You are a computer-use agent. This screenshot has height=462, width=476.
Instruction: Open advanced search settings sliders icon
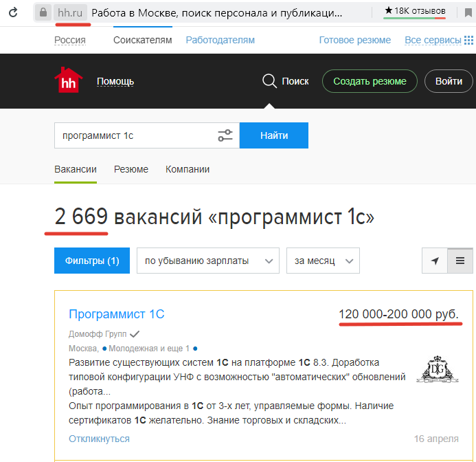pos(225,135)
